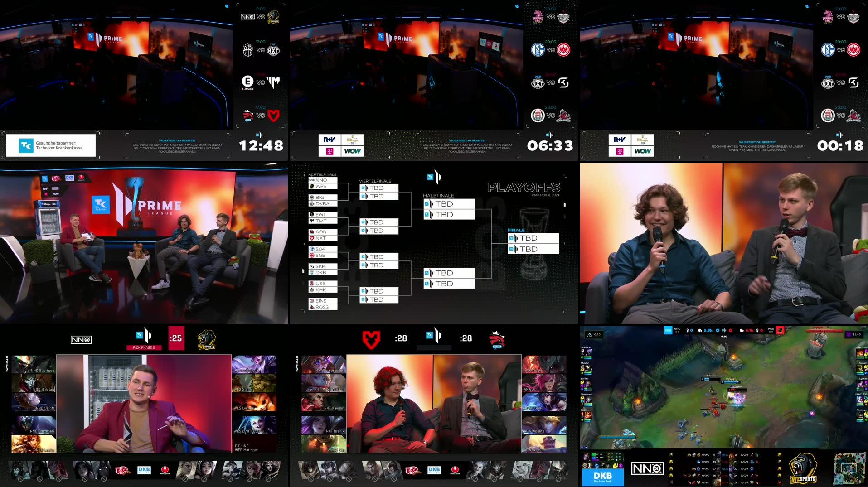
Task: Click the red MOUZ heart logo in the 12:48 stream
Action: (273, 116)
